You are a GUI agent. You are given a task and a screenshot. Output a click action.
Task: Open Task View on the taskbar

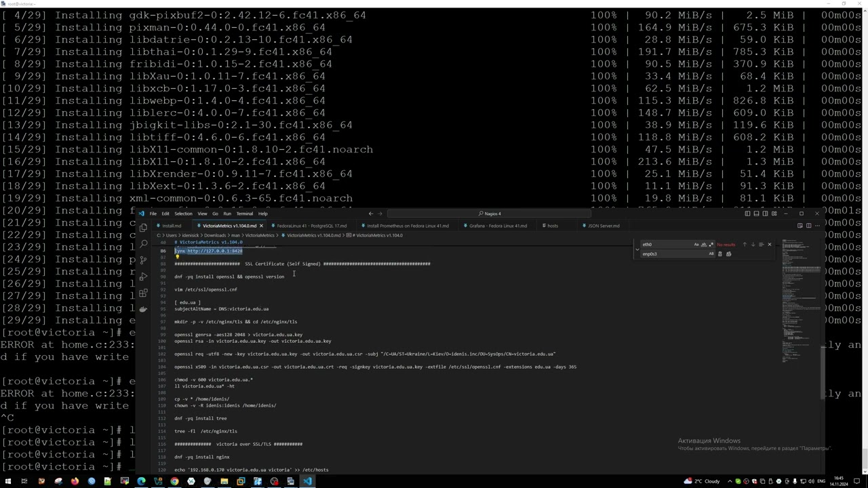point(24,481)
